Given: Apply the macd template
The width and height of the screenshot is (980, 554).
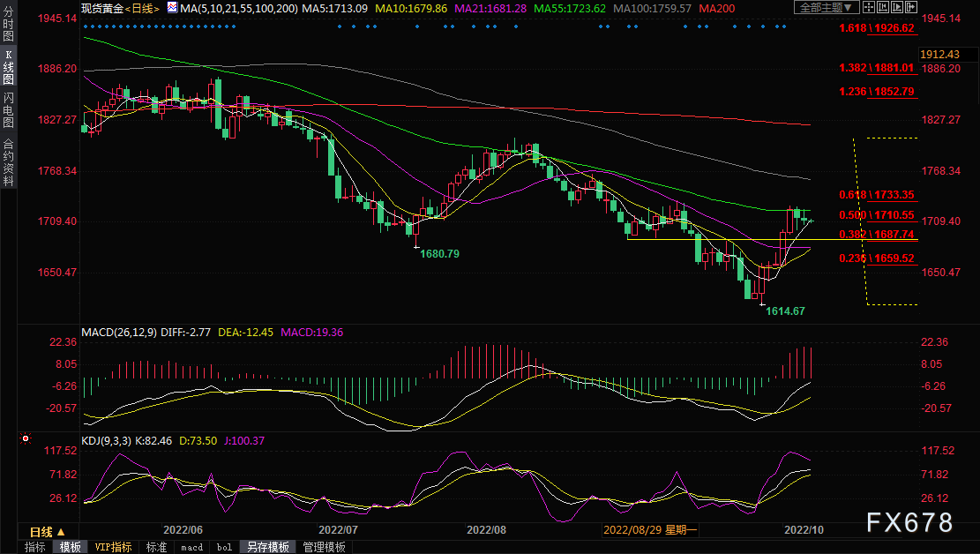Looking at the screenshot, I should [x=191, y=547].
